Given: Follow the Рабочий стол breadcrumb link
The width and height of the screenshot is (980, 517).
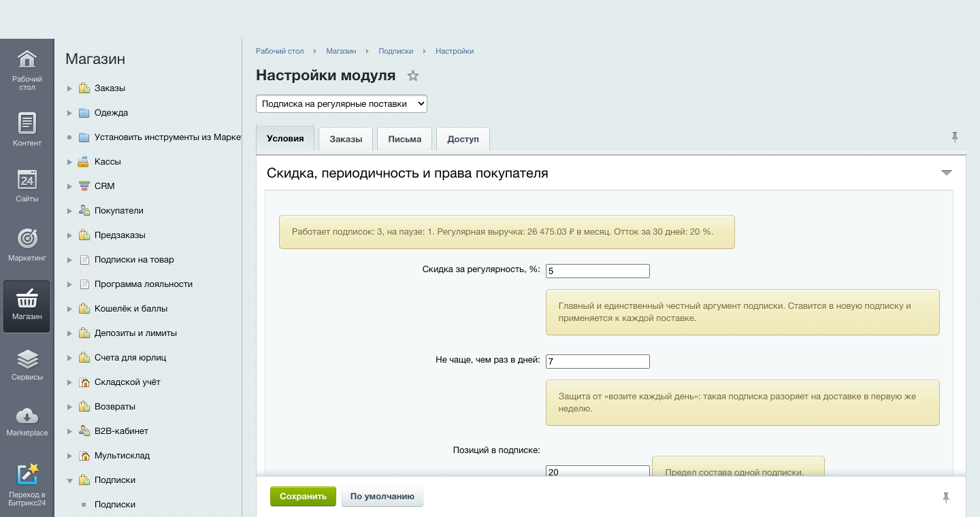Looking at the screenshot, I should 280,51.
